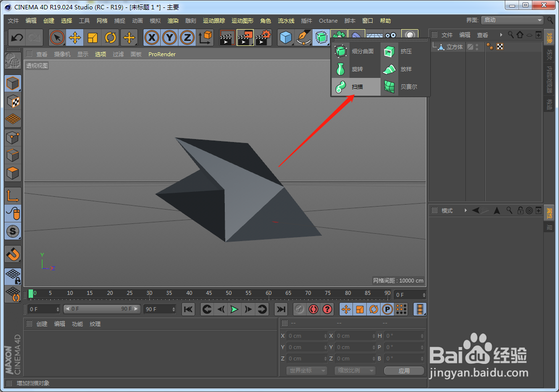The height and width of the screenshot is (392, 559).
Task: Select the Live Selection tool
Action: (x=57, y=37)
